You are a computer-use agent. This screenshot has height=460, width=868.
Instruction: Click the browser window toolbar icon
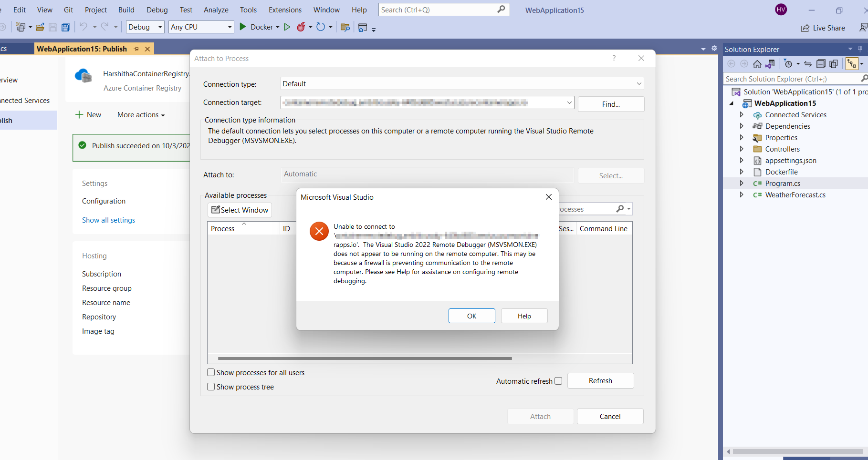pos(363,28)
